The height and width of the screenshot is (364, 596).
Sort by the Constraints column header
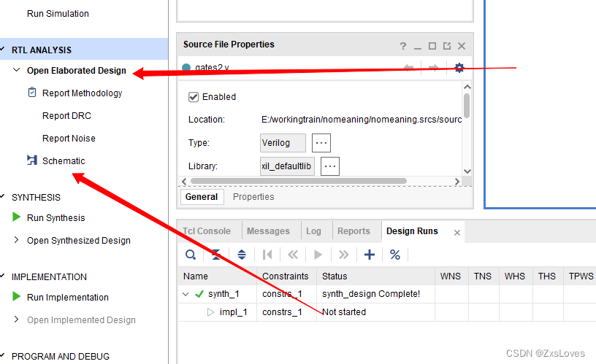click(287, 276)
